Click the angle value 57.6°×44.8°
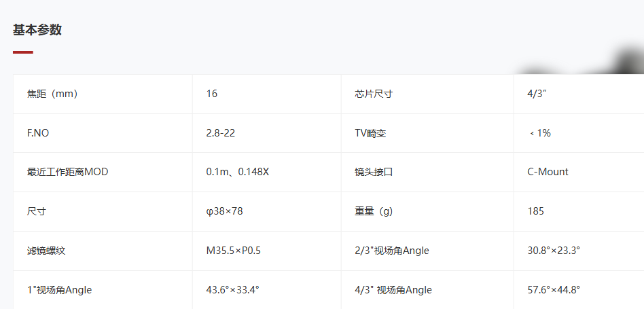This screenshot has width=644, height=309. (x=554, y=290)
